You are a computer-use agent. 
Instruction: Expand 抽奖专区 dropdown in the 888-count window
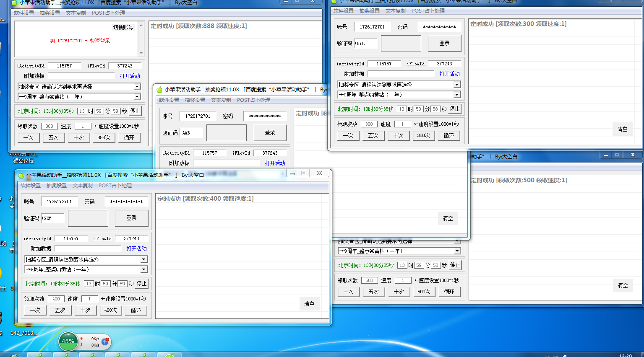point(137,87)
